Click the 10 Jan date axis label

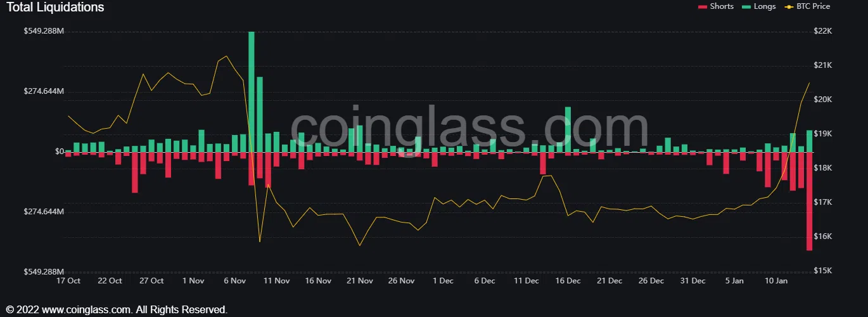776,281
